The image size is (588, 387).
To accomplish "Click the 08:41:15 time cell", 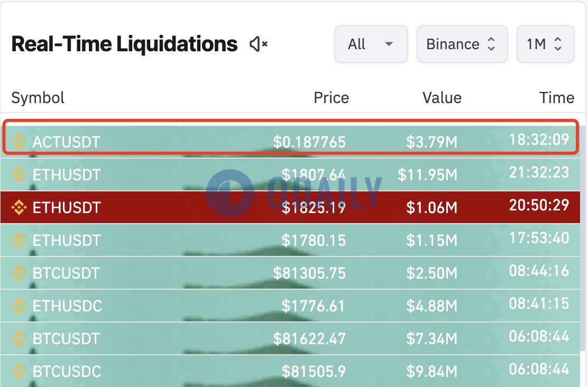I will (539, 303).
